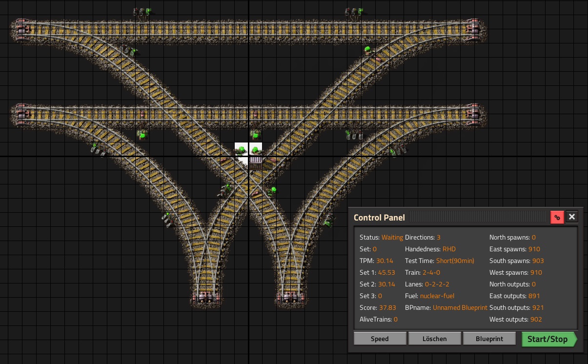Click the 'North spawns: 0' entry

(x=512, y=238)
